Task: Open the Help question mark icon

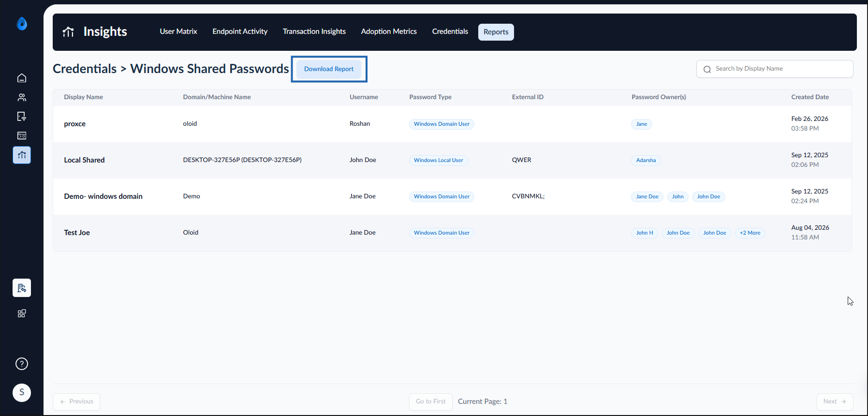Action: 22,364
